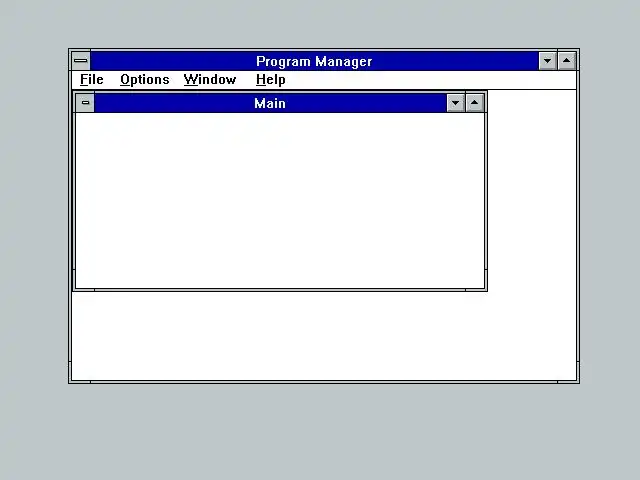Screen dimensions: 640x480
Task: Click the Main window title bar
Action: pos(270,103)
